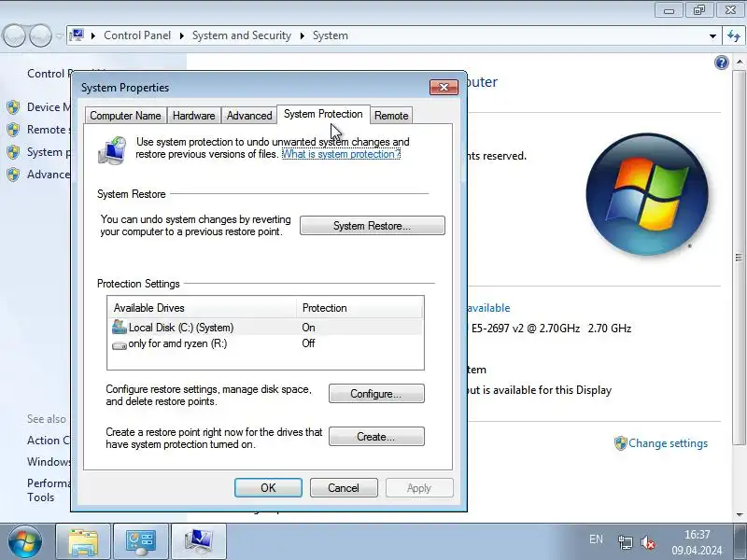Image resolution: width=747 pixels, height=560 pixels.
Task: Go to the Remote tab
Action: point(391,116)
